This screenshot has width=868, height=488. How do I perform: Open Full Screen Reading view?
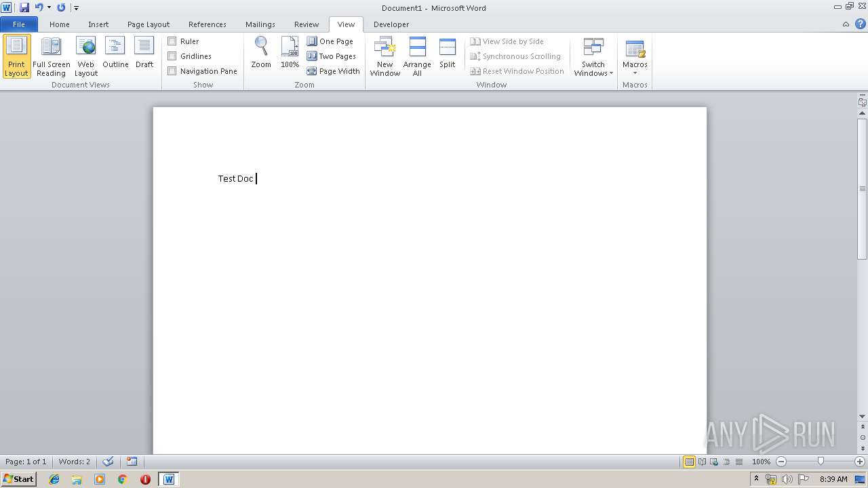coord(51,57)
